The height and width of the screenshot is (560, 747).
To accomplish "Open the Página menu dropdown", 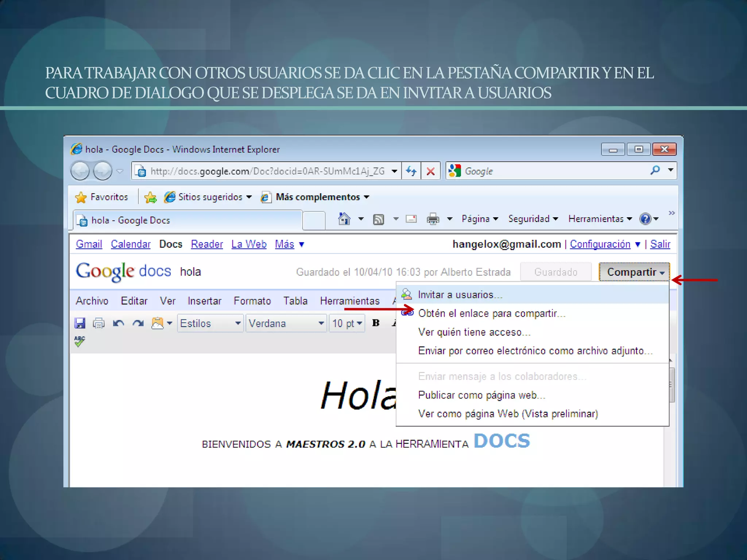I will click(480, 219).
